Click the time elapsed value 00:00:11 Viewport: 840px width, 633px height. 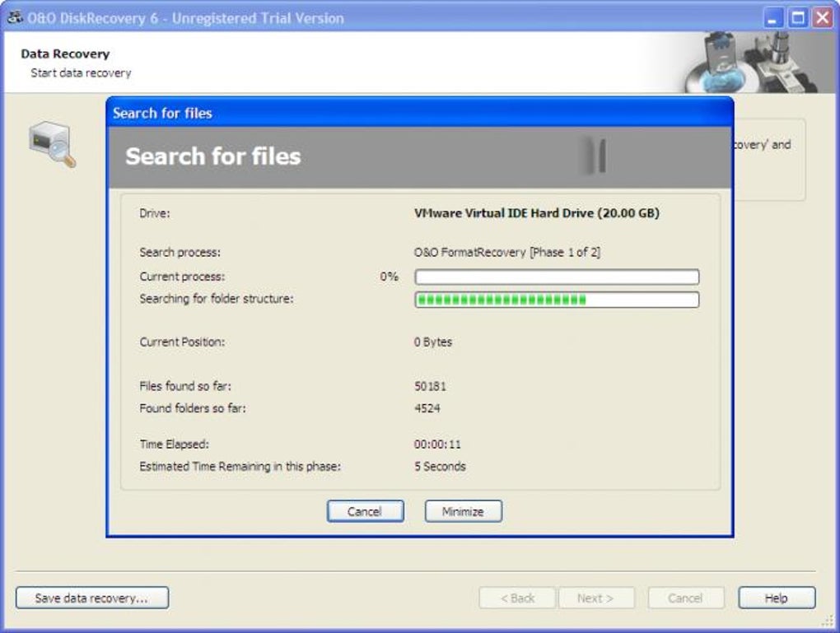pos(437,444)
